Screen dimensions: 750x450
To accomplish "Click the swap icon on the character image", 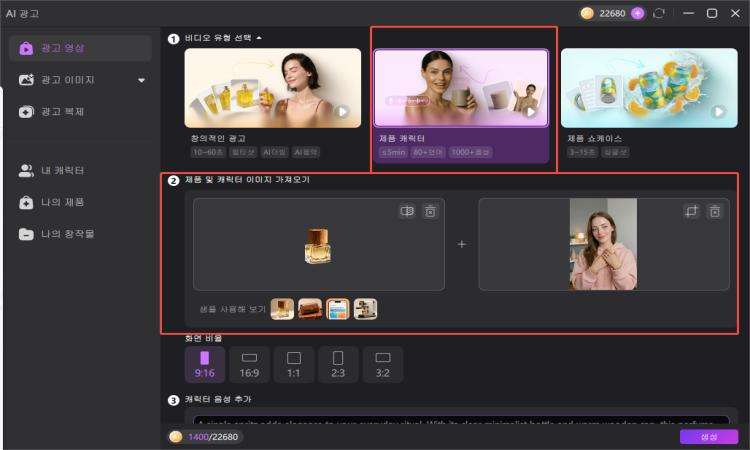I will 692,211.
